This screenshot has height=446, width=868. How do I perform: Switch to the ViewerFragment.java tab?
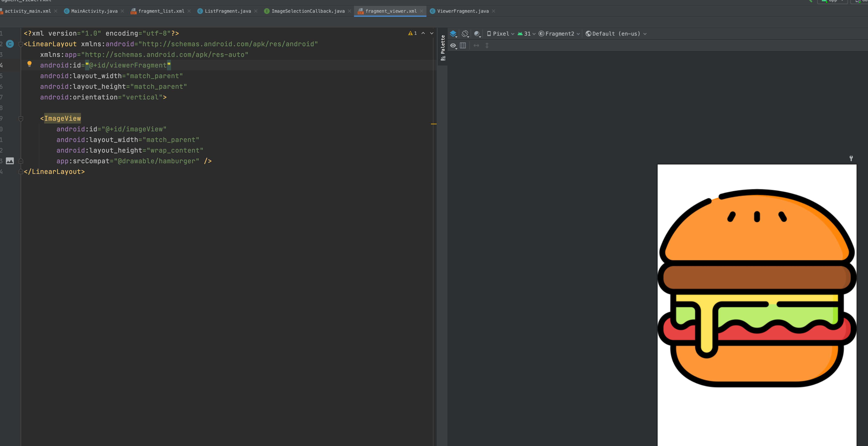pyautogui.click(x=462, y=11)
